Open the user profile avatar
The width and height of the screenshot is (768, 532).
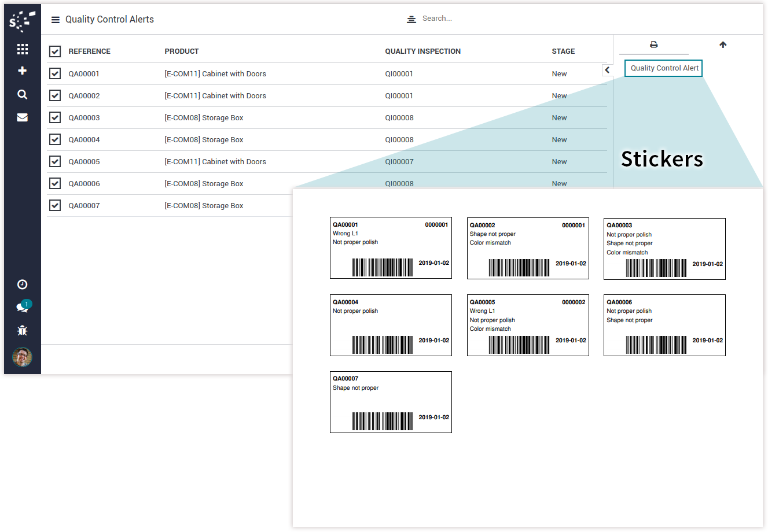tap(23, 357)
